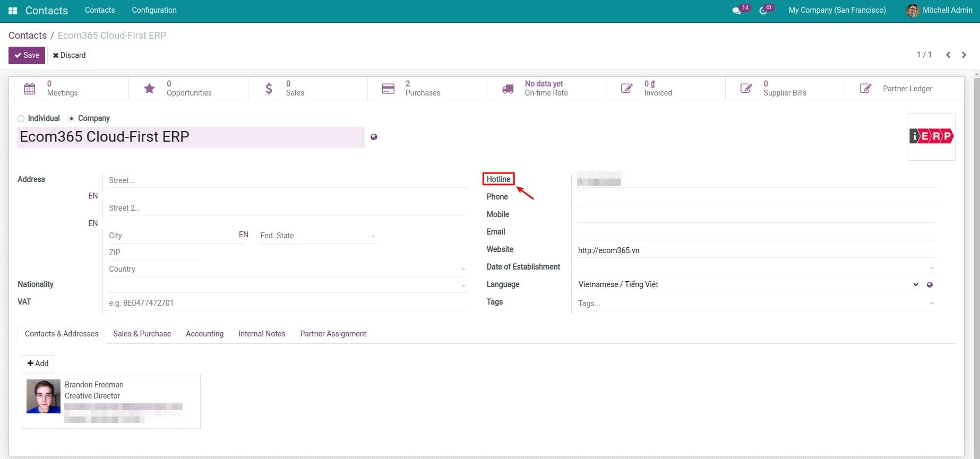
Task: Click the Discard button
Action: click(x=69, y=55)
